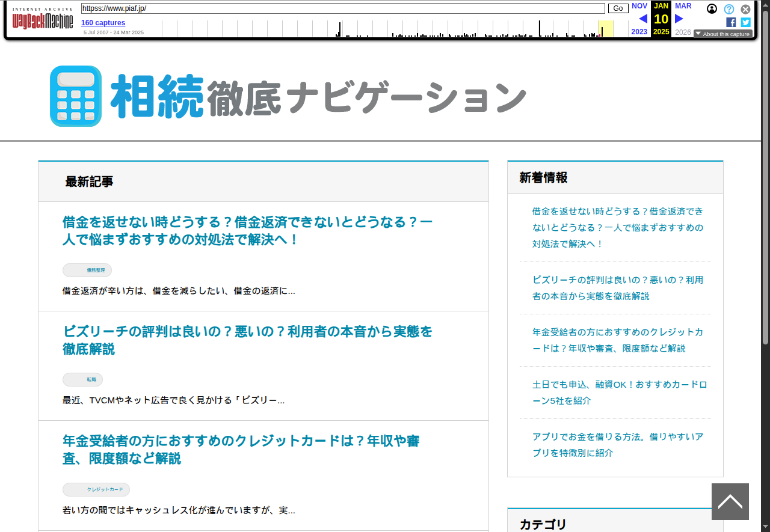770x532 pixels.
Task: Open the Wayback help icon
Action: [x=729, y=9]
